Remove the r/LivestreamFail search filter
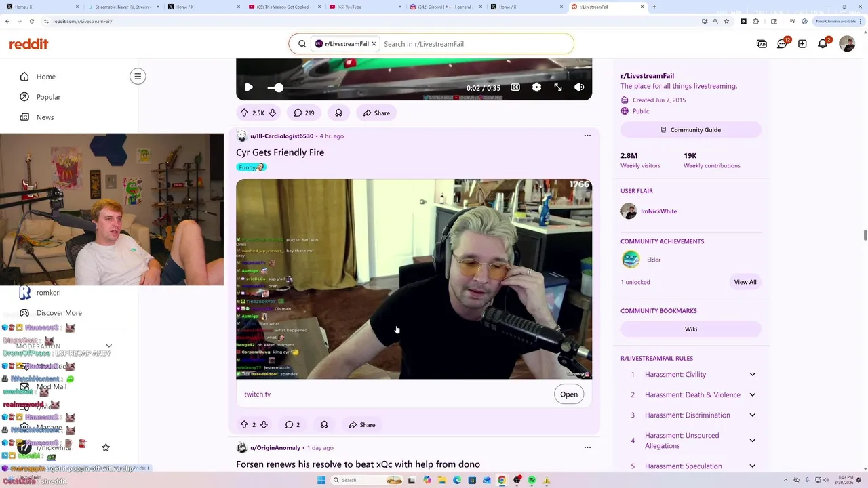This screenshot has width=868, height=488. pyautogui.click(x=374, y=44)
